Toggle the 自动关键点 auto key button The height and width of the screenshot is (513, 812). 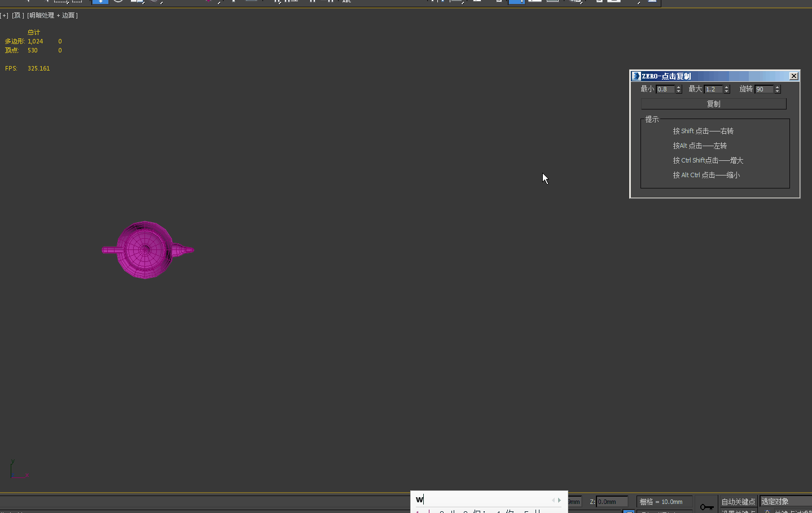738,502
